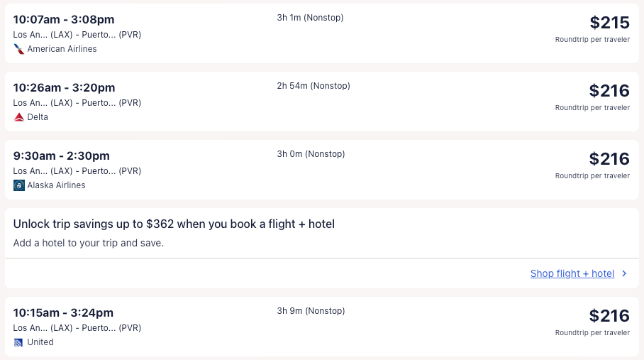Click the United flight's $216 price
Screen dimensions: 644x360
point(609,316)
